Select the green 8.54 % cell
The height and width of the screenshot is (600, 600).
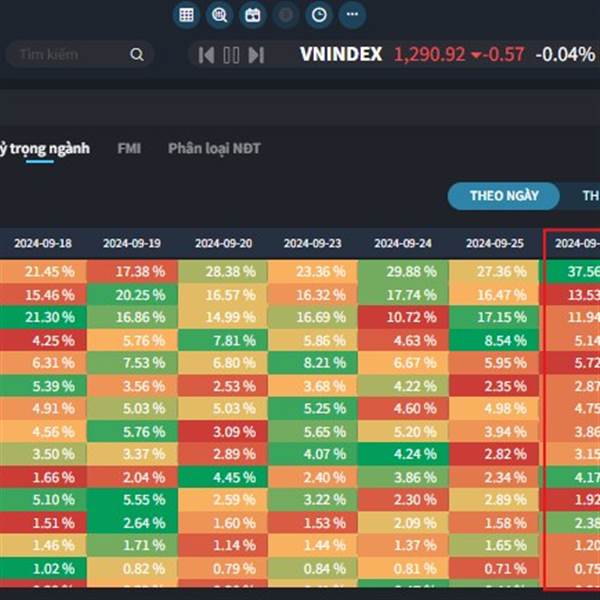coord(494,340)
